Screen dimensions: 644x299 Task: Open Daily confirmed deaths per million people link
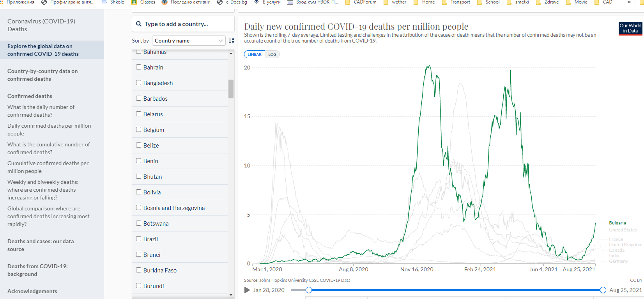pos(49,130)
